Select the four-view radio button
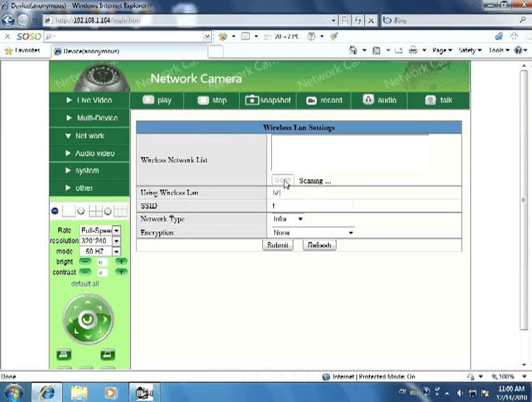Viewport: 532px width, 402px height. pyautogui.click(x=81, y=211)
